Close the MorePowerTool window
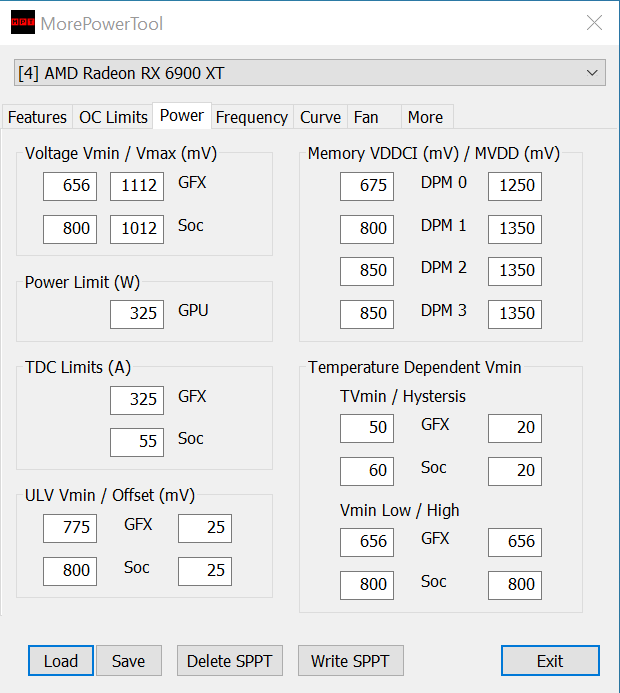This screenshot has height=693, width=620. click(x=594, y=23)
